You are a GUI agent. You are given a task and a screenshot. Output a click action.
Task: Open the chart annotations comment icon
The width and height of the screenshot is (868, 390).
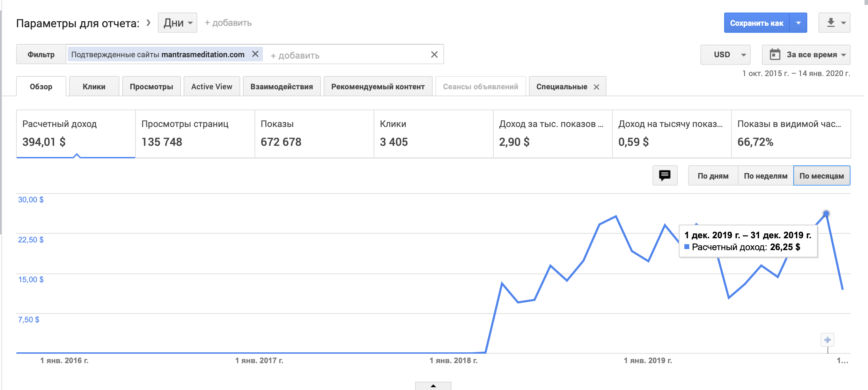point(665,175)
